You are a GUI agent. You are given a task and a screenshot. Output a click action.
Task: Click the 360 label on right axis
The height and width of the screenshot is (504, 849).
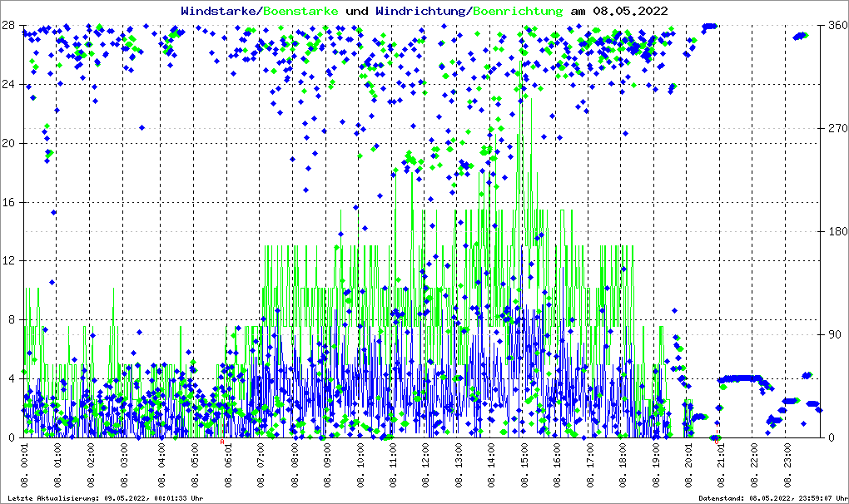click(x=837, y=25)
